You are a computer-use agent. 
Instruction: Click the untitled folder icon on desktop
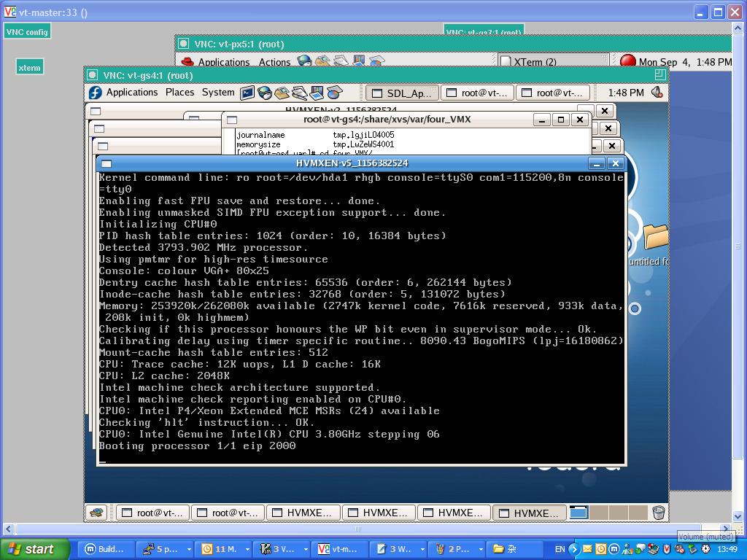tap(654, 237)
